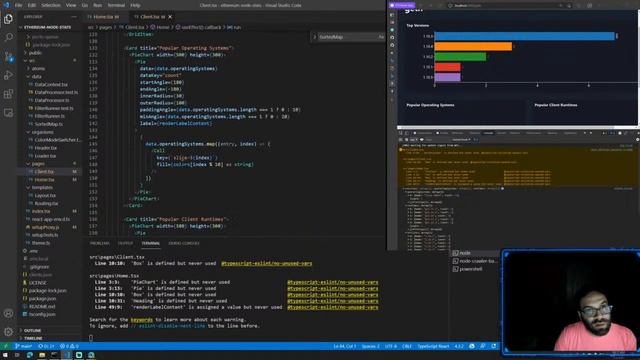Expand the atoms folder
The image size is (640, 360).
tap(38, 69)
